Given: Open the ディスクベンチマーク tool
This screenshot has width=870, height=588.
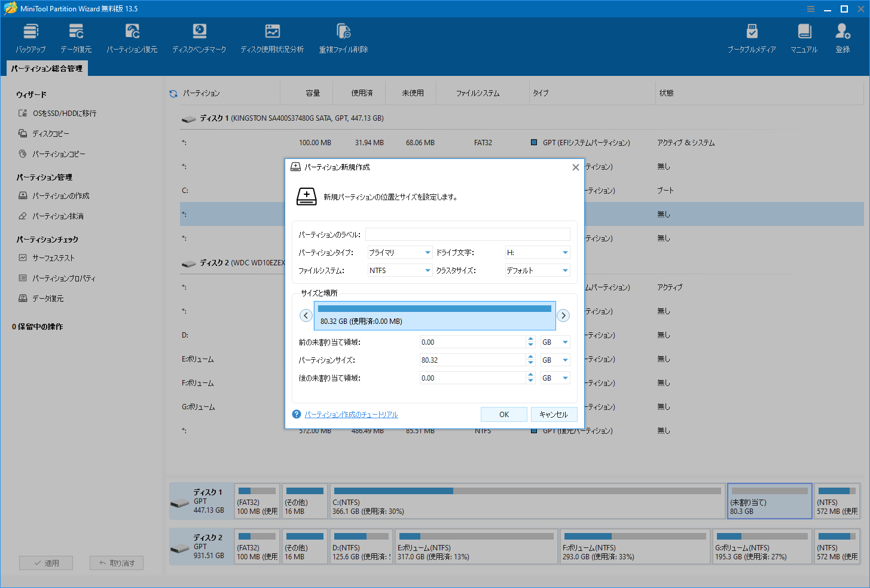Looking at the screenshot, I should (x=199, y=36).
